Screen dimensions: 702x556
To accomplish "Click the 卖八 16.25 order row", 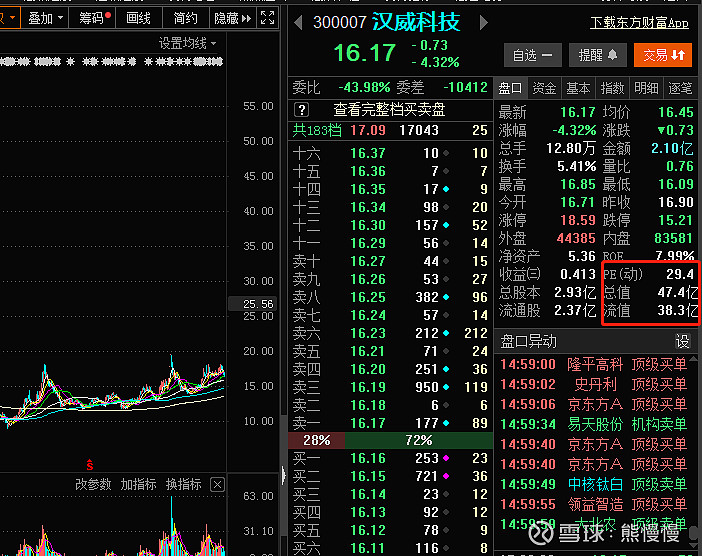I will click(390, 297).
